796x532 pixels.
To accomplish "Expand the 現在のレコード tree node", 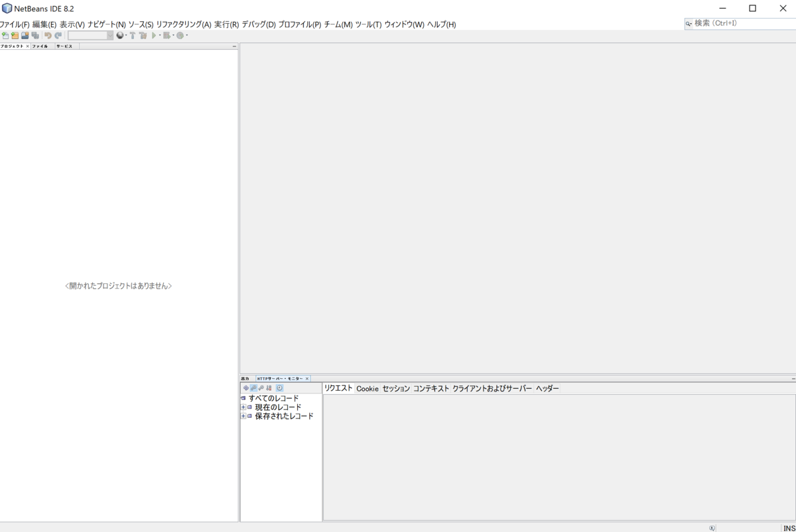I will click(243, 407).
